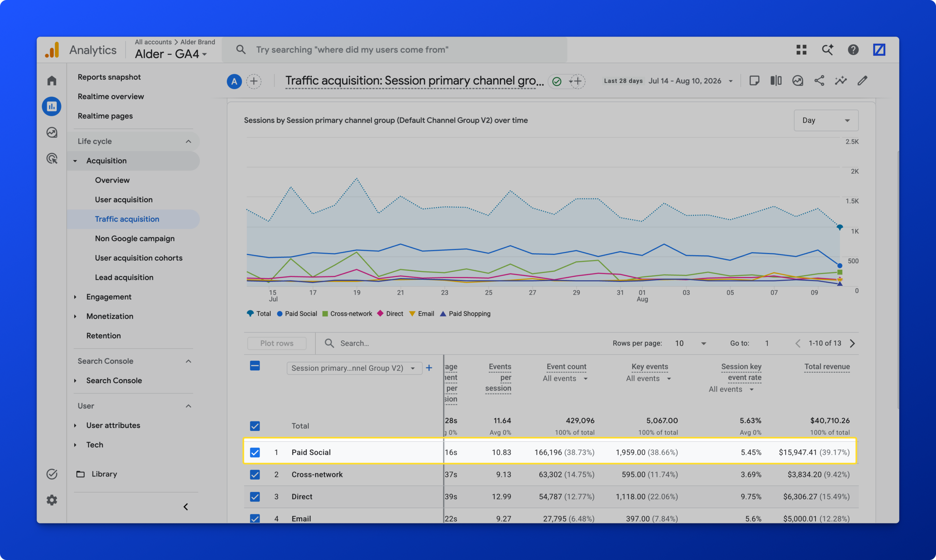Open the Advertising icon in left rail

click(52, 158)
